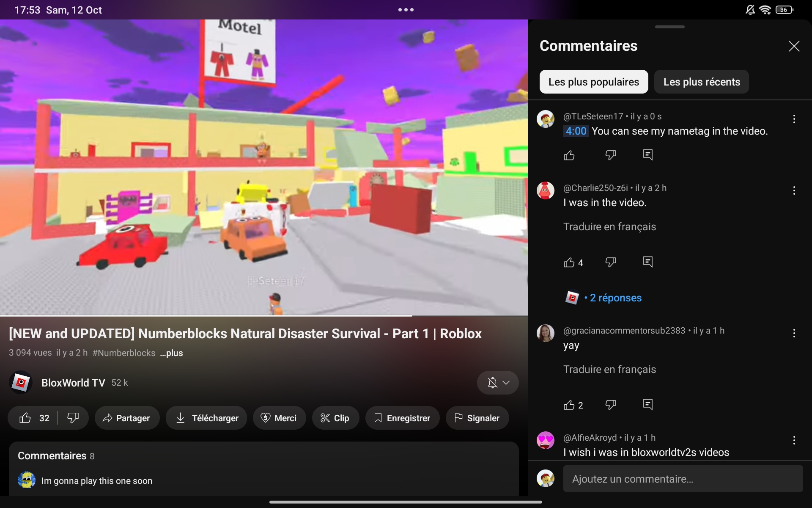812x508 pixels.
Task: Send a Merci super thanks
Action: 279,418
